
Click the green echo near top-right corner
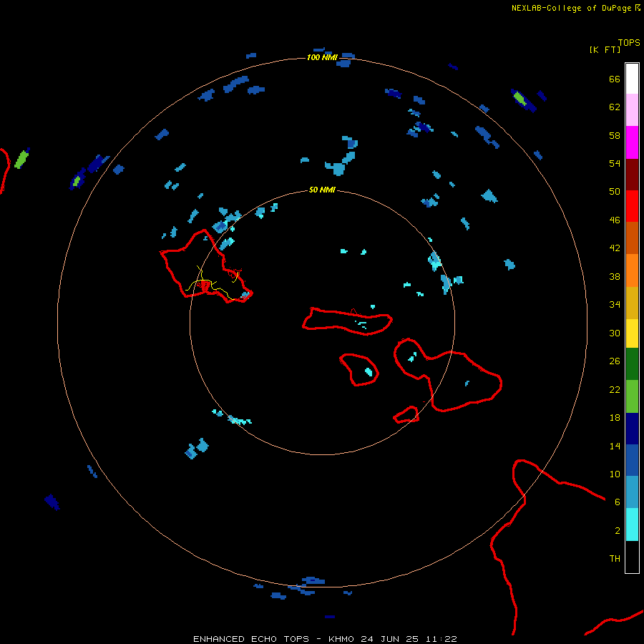(519, 99)
